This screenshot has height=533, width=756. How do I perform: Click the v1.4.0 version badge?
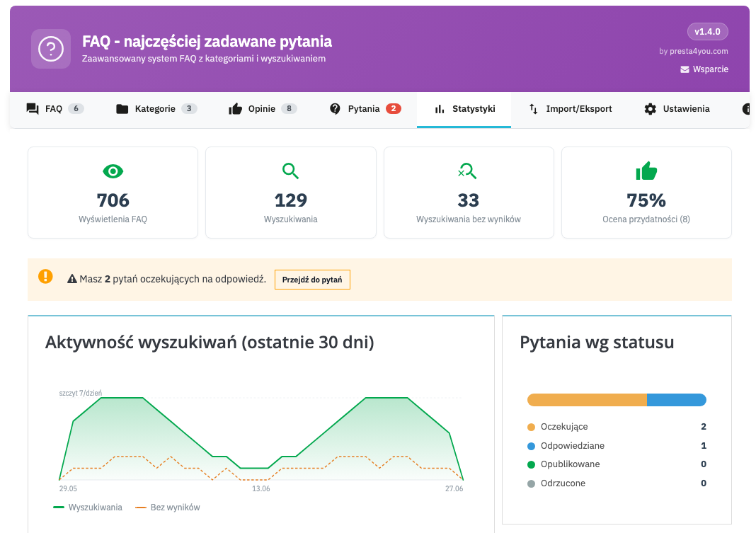click(x=707, y=32)
